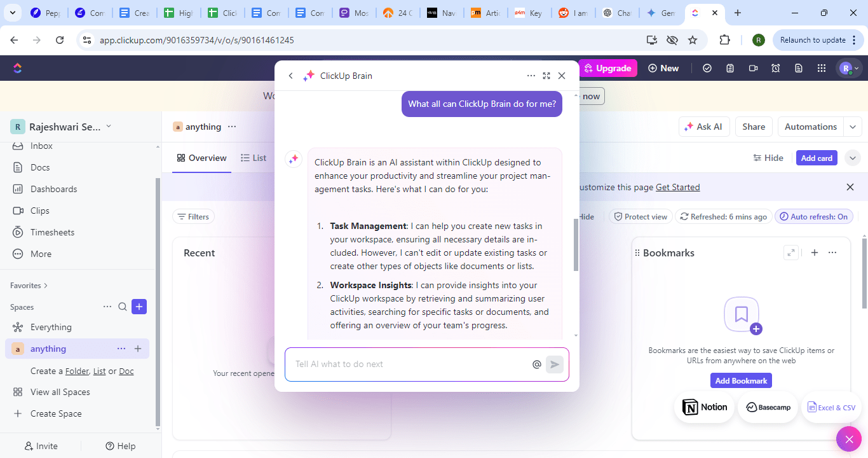The image size is (868, 458).
Task: Open Filters
Action: [x=193, y=217]
